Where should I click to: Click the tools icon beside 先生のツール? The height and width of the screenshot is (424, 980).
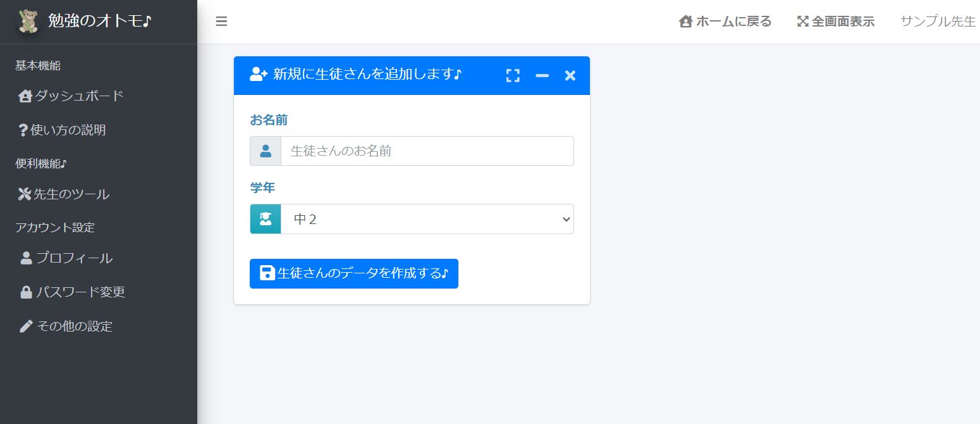tap(23, 194)
